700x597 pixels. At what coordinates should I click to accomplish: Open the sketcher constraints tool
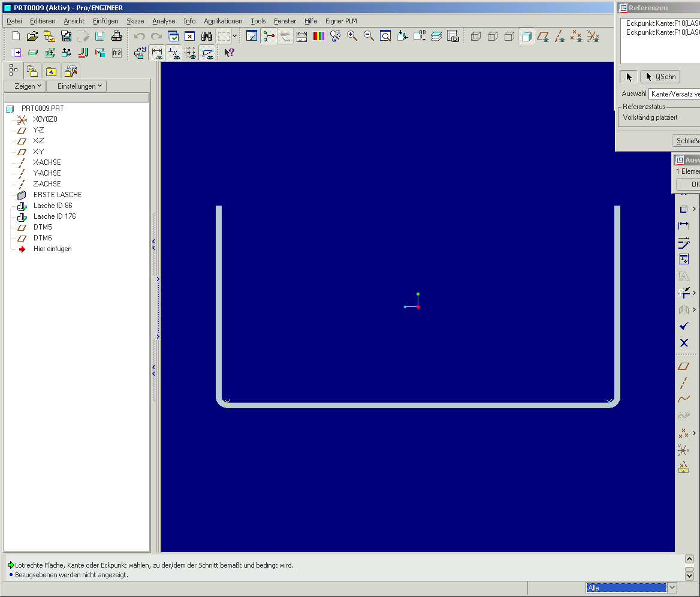point(684,260)
